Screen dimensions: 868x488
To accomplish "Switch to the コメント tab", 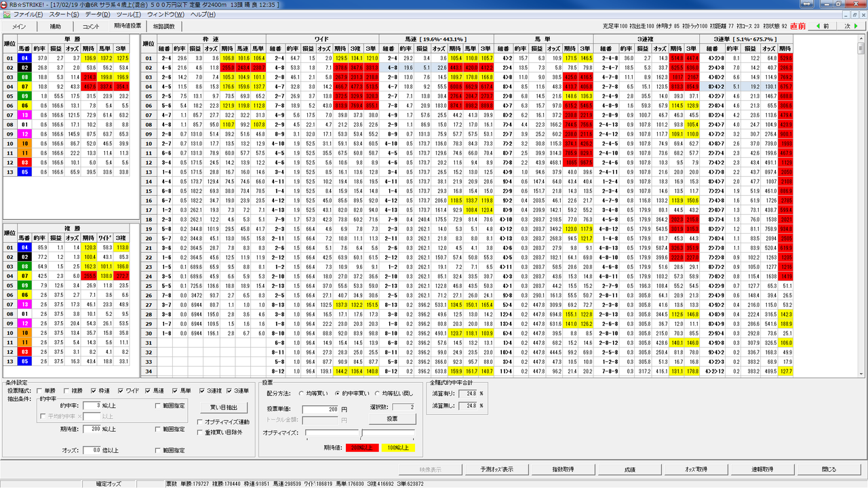I will pos(91,26).
